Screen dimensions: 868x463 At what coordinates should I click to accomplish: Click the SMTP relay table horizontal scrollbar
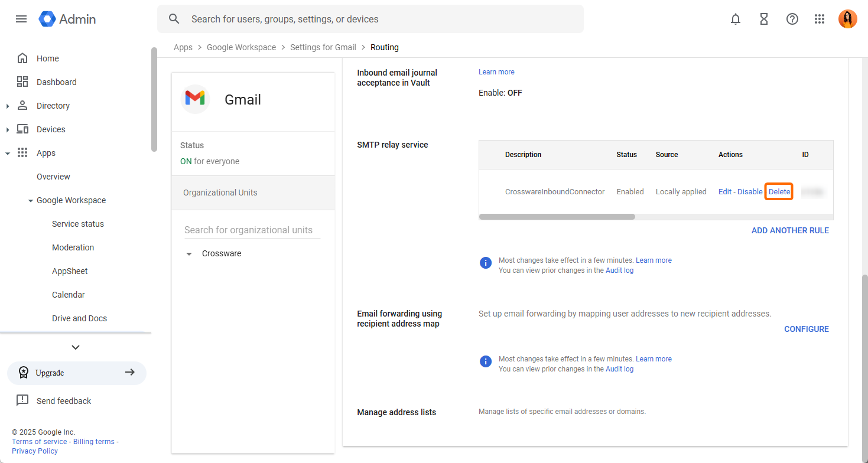point(557,217)
